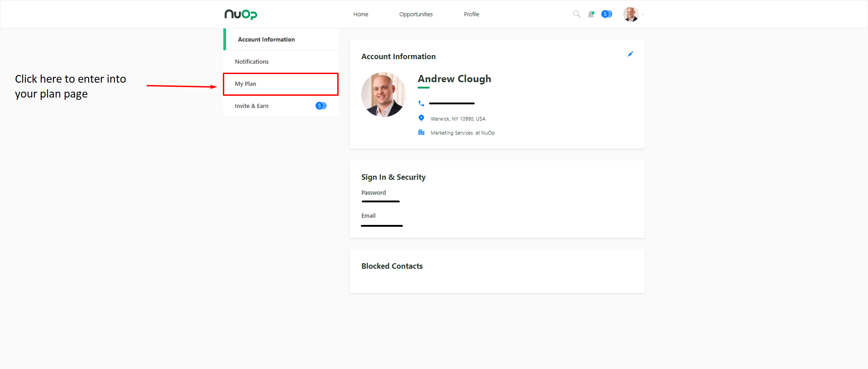Click the company building icon
This screenshot has width=868, height=369.
pos(421,132)
